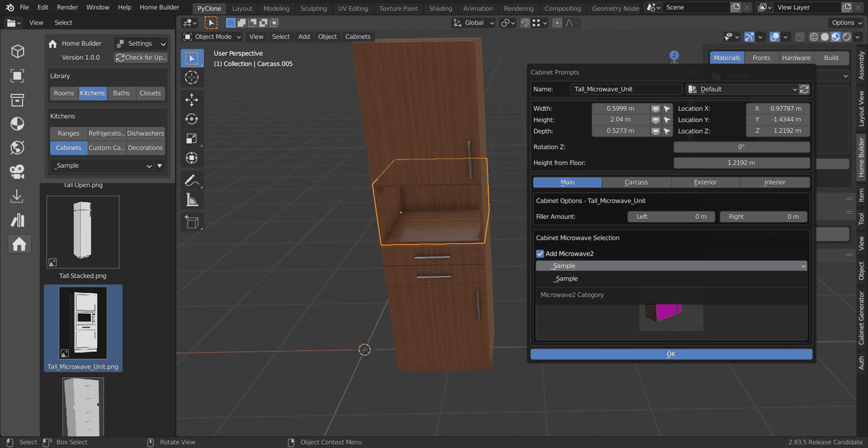Click the Check for Updates button
The width and height of the screenshot is (868, 448).
click(x=141, y=58)
